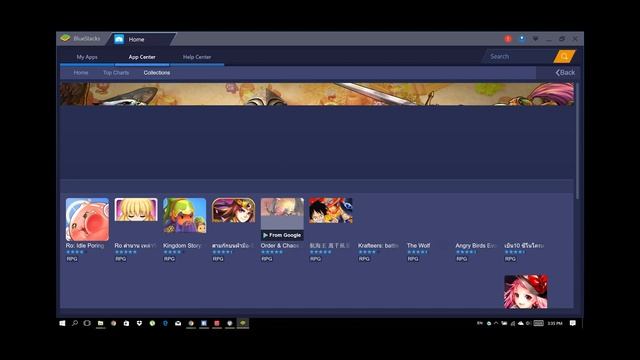Open the Top Charts subtab

(116, 73)
